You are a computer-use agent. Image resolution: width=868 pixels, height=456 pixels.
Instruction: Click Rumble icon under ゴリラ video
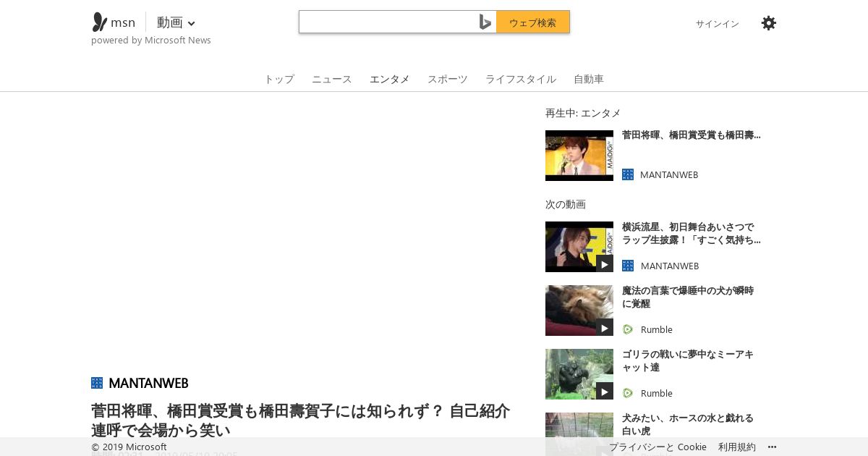tap(628, 393)
